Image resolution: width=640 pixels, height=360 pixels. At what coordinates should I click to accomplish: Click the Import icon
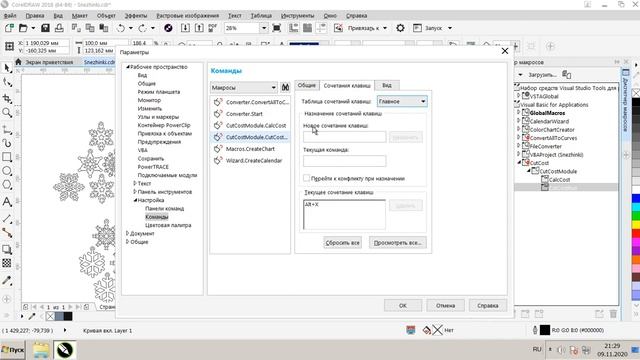coord(185,28)
